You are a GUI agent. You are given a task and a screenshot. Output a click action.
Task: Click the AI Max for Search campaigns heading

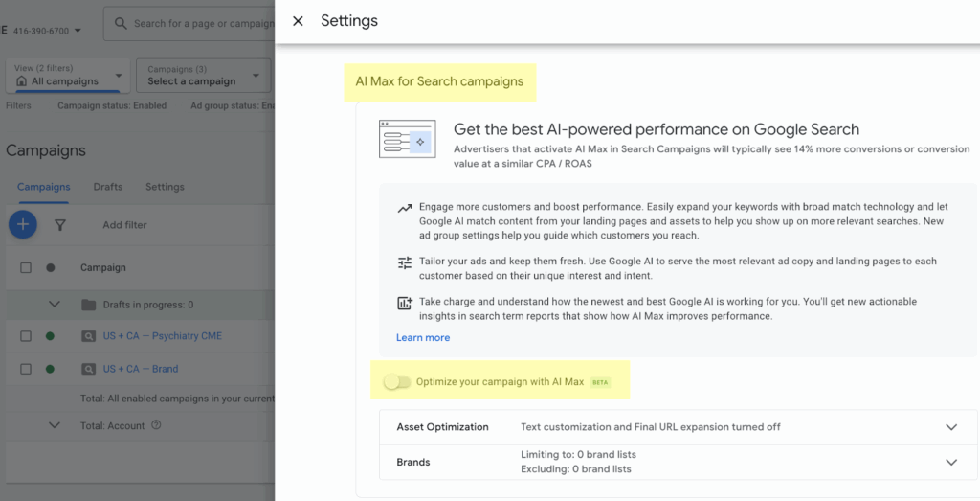pos(439,82)
